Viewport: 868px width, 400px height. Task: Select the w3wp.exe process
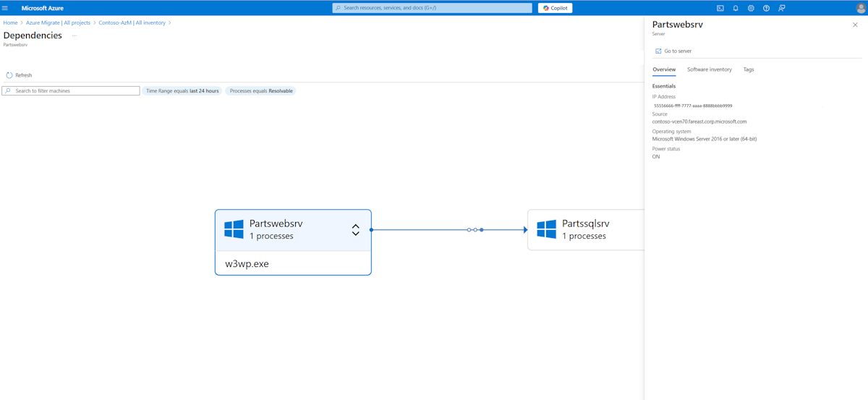247,264
